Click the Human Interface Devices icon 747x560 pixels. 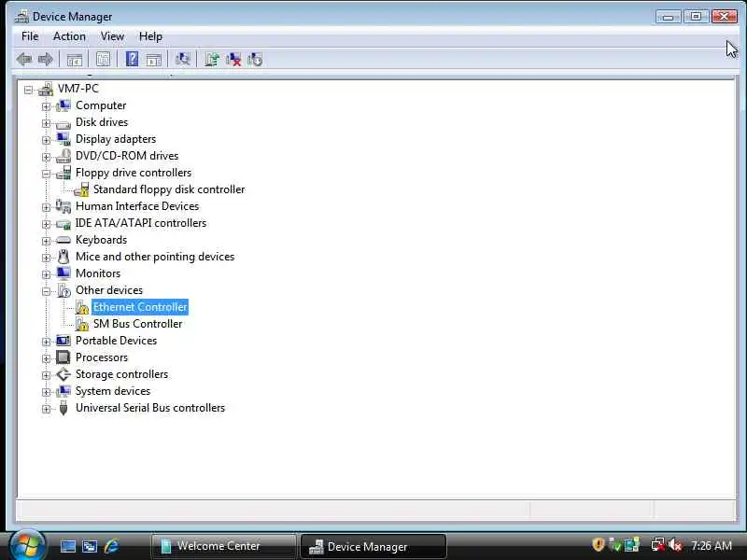63,206
